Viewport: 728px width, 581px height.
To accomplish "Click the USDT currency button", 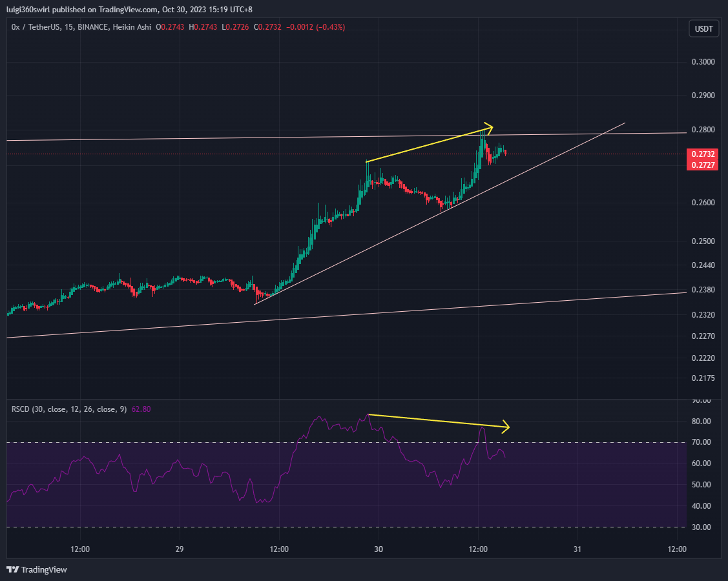I will [703, 29].
